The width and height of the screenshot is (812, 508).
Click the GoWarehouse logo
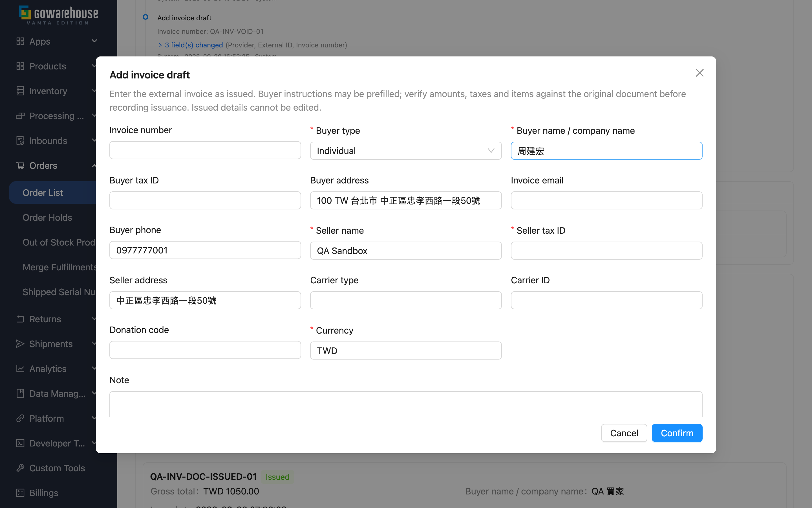[59, 15]
